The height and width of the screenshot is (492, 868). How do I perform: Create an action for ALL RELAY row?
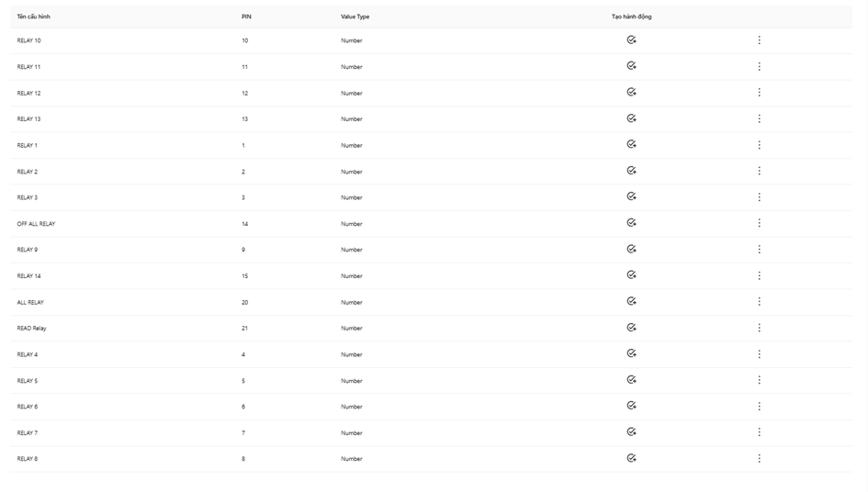632,302
